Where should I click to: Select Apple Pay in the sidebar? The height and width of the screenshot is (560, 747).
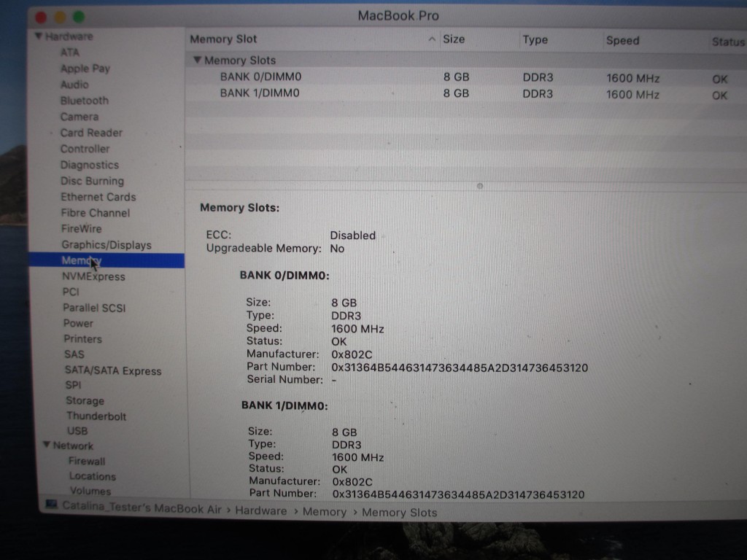tap(85, 69)
